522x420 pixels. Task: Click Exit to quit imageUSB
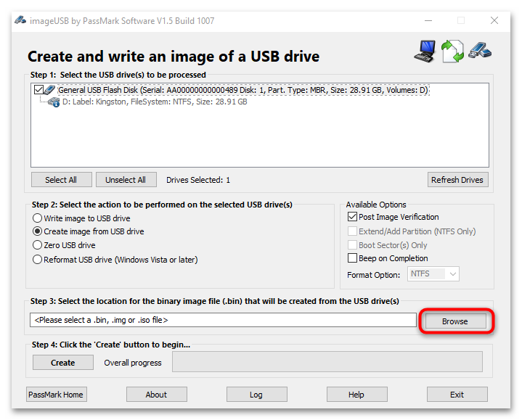click(457, 395)
